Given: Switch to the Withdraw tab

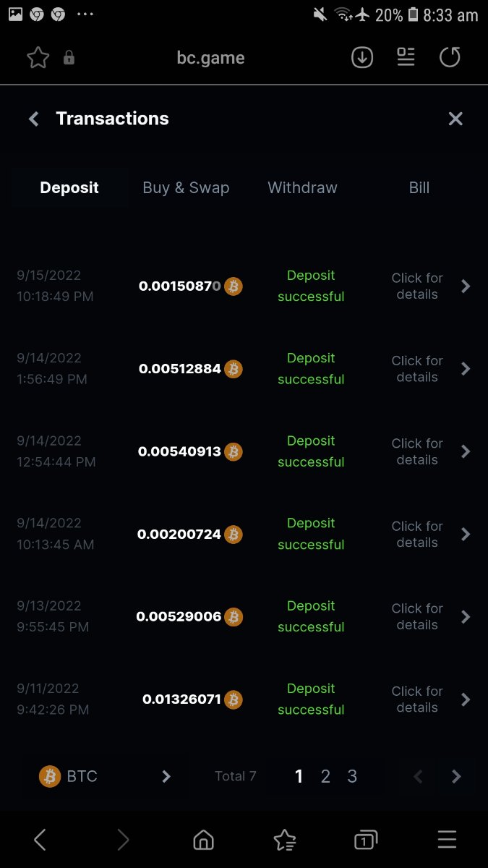Looking at the screenshot, I should coord(302,188).
